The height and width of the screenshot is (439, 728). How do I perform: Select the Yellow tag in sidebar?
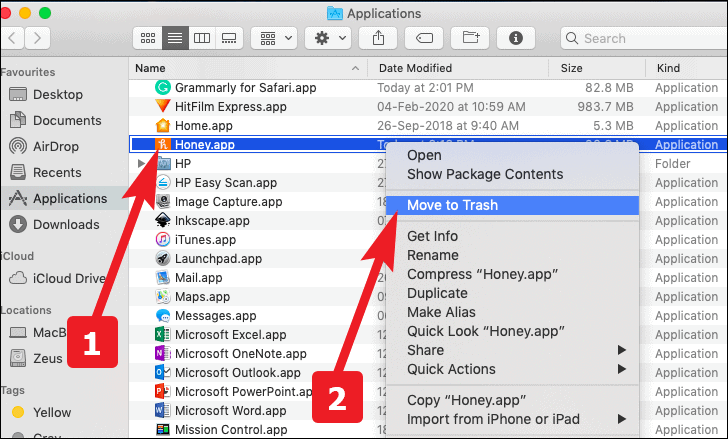52,412
